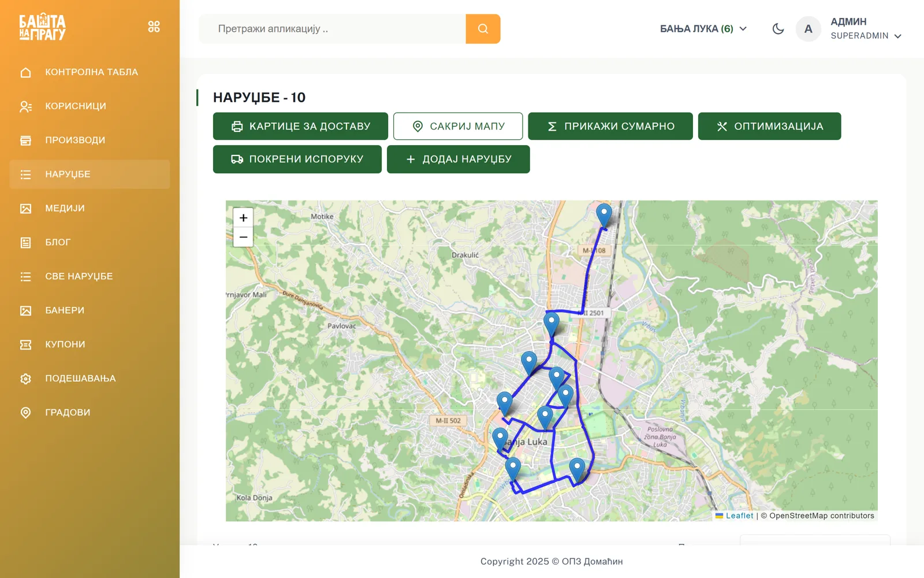Image resolution: width=924 pixels, height=578 pixels.
Task: Toggle the sidebar grid menu icon
Action: tap(154, 27)
